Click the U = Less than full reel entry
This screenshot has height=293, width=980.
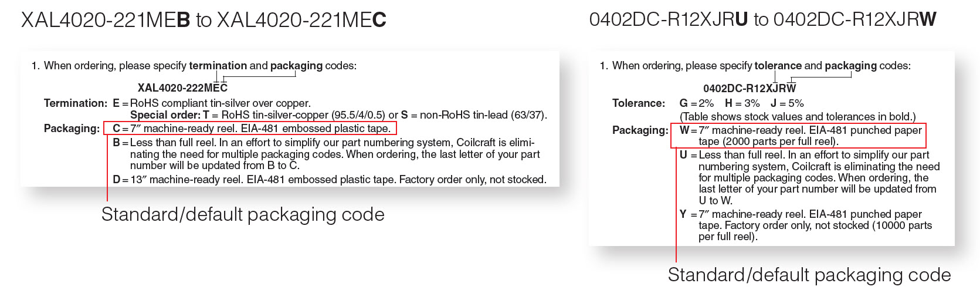click(810, 177)
